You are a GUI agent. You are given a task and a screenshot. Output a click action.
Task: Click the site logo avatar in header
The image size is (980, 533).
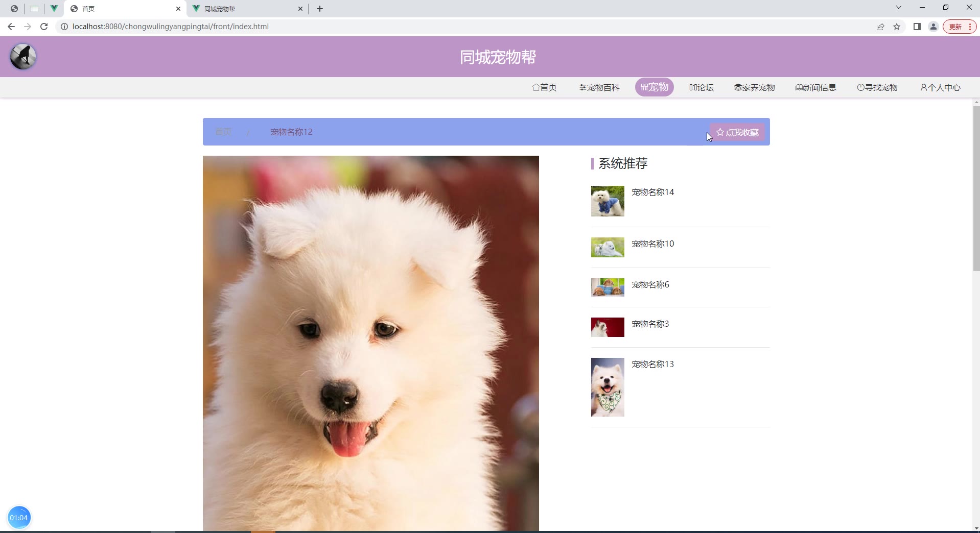pyautogui.click(x=23, y=56)
